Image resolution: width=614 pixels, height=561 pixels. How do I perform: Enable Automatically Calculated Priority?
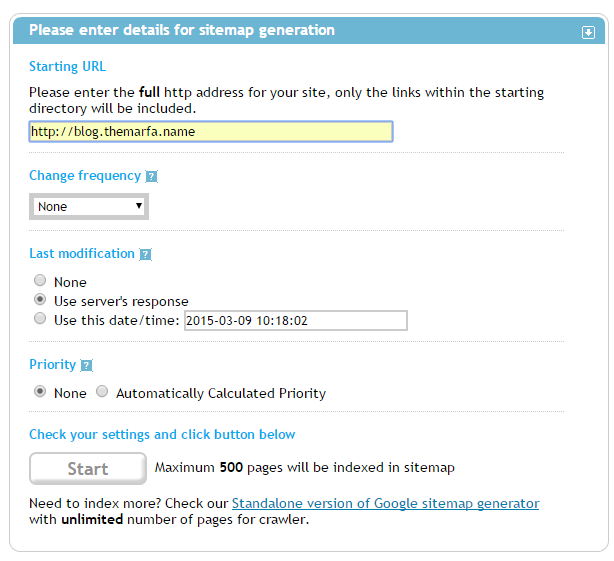[x=102, y=391]
